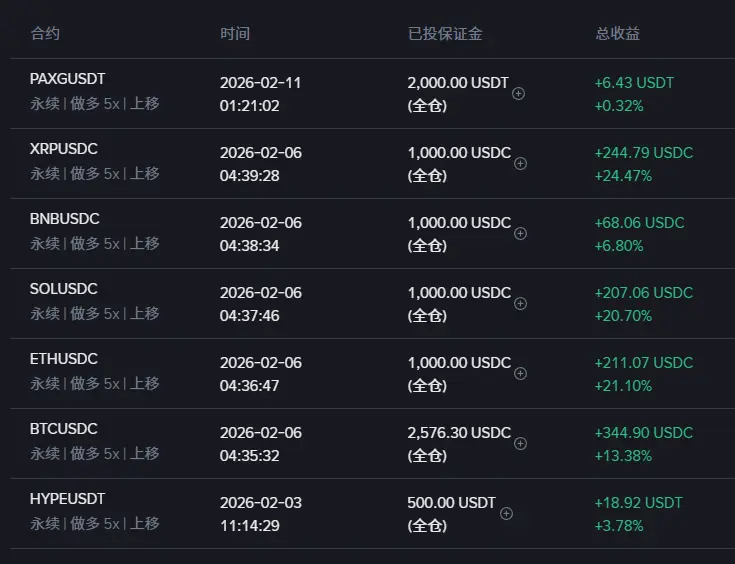Open the PAXGUSDT contract
735x564 pixels.
tap(67, 79)
